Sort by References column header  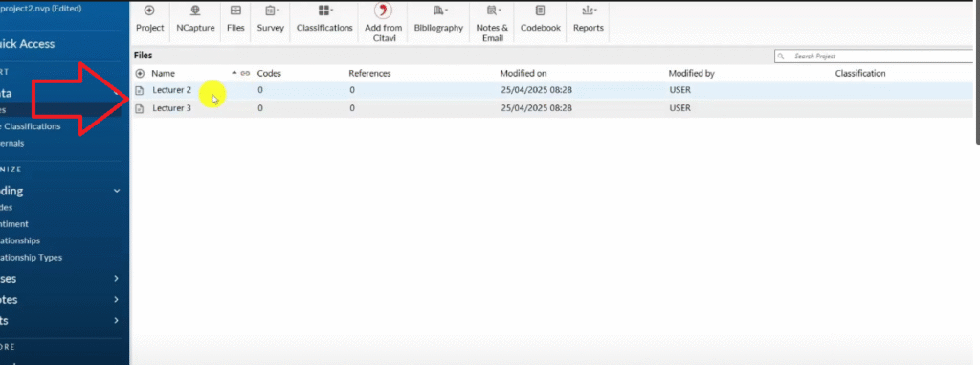point(369,73)
